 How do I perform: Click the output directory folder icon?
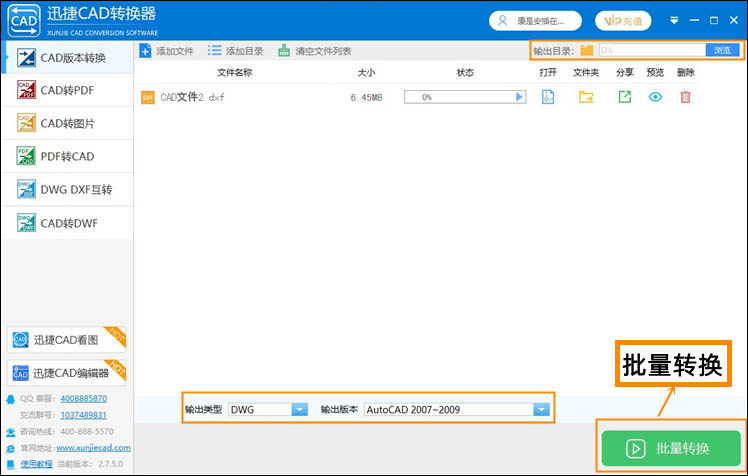pyautogui.click(x=587, y=50)
